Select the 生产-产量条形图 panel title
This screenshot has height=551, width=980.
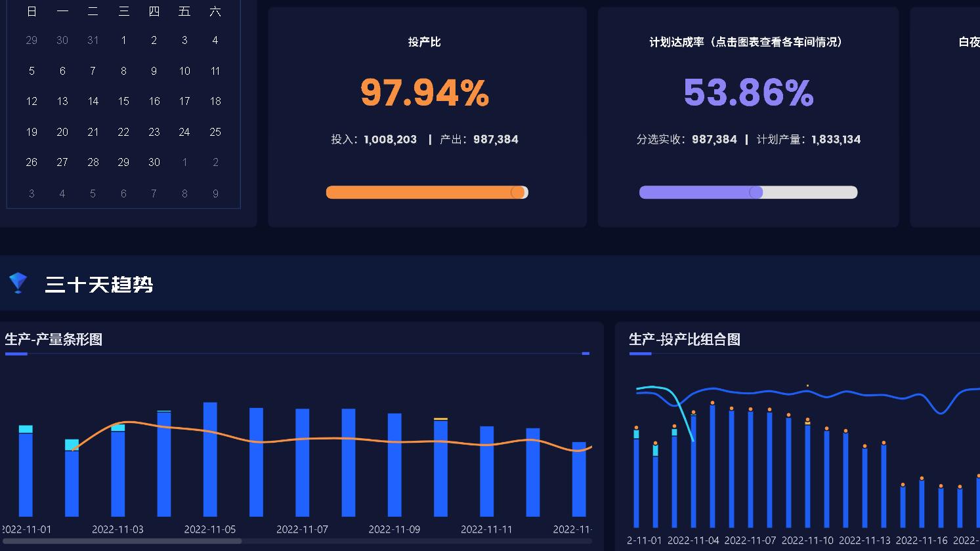click(53, 340)
